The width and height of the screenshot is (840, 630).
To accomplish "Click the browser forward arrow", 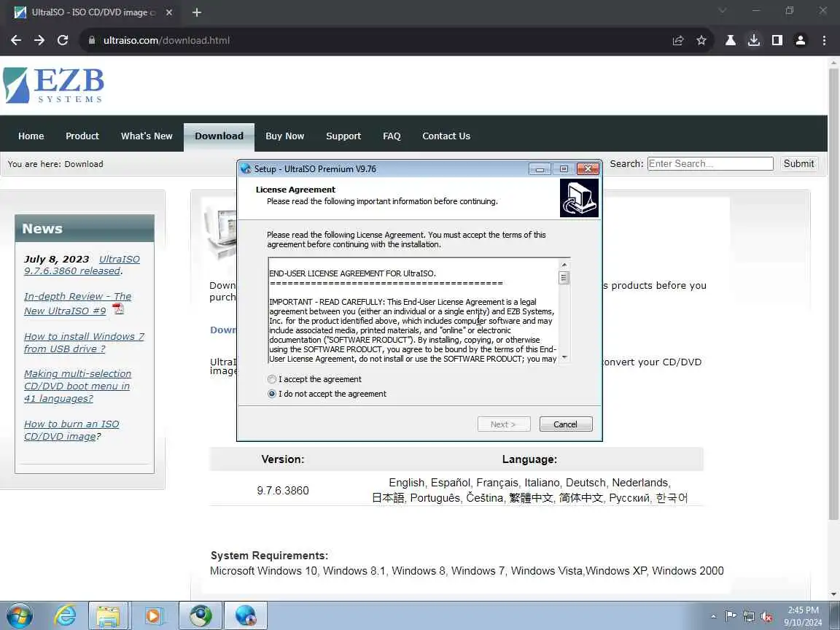I will tap(39, 40).
